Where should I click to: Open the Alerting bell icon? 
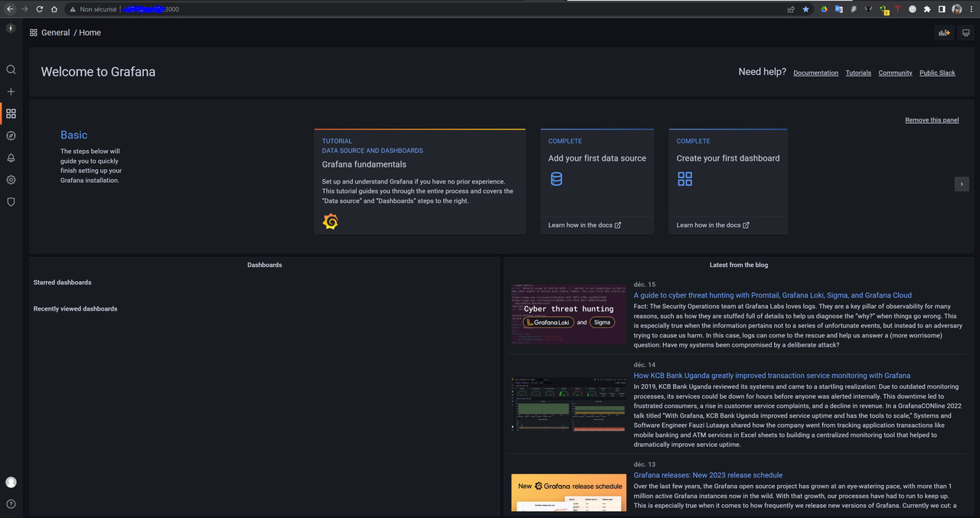(11, 158)
